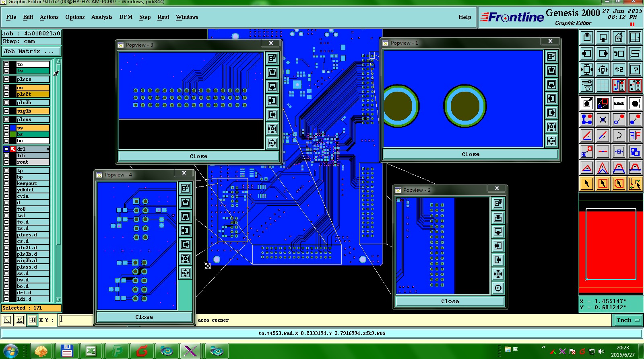
Task: Click the pan-left icon in Popview 4
Action: click(186, 230)
